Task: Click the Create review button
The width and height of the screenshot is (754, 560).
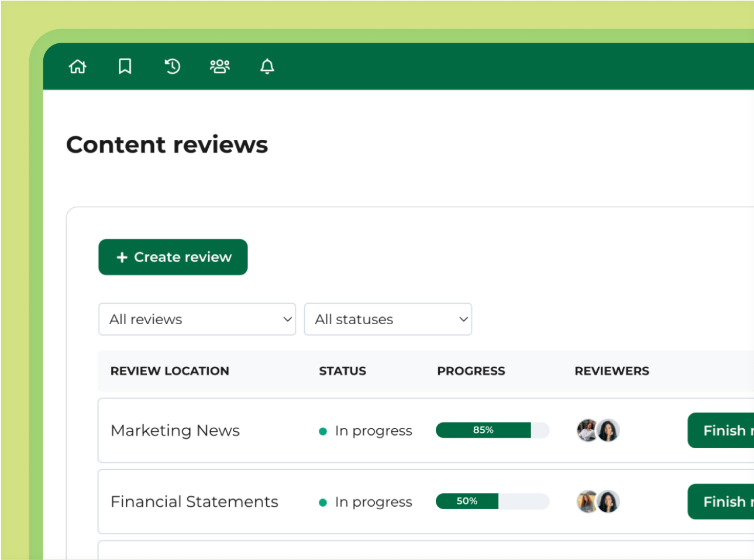Action: [x=173, y=257]
